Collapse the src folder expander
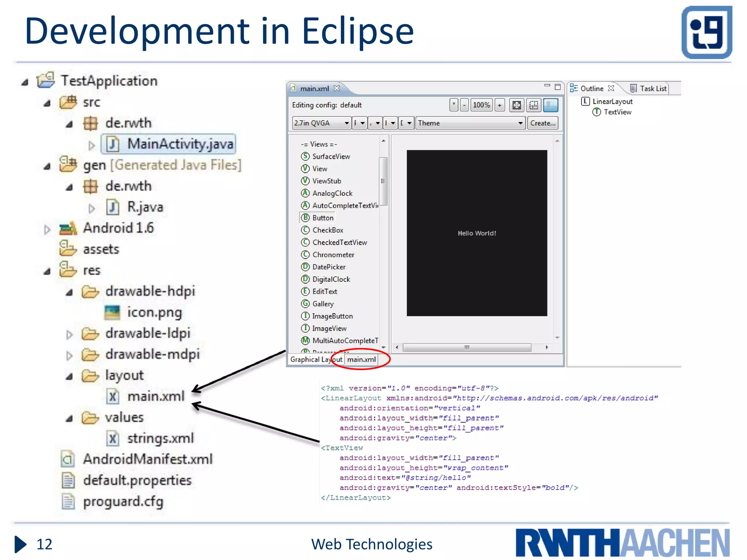Screen dimensions: 747x560 click(47, 104)
